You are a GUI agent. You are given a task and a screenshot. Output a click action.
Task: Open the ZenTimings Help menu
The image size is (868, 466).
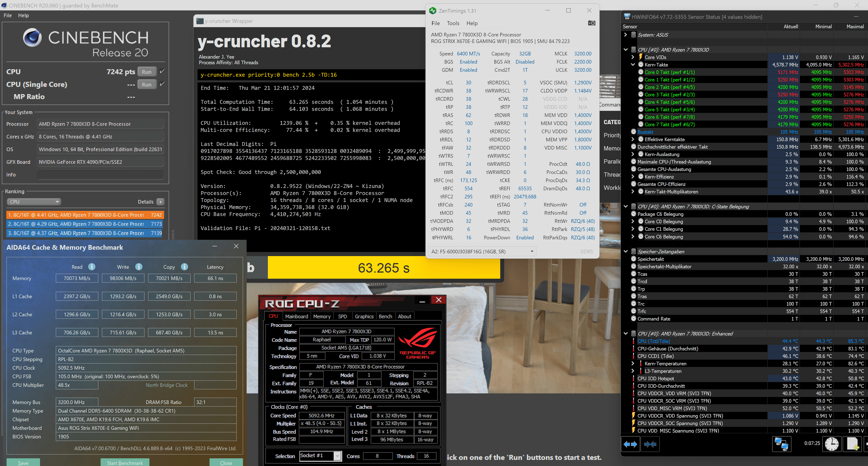pos(472,23)
